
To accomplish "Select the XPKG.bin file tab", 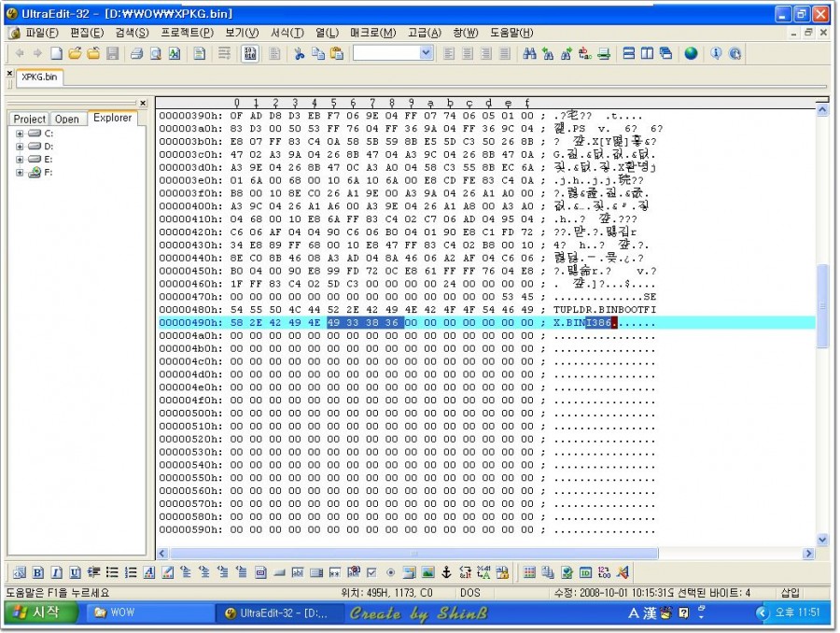I will point(39,77).
